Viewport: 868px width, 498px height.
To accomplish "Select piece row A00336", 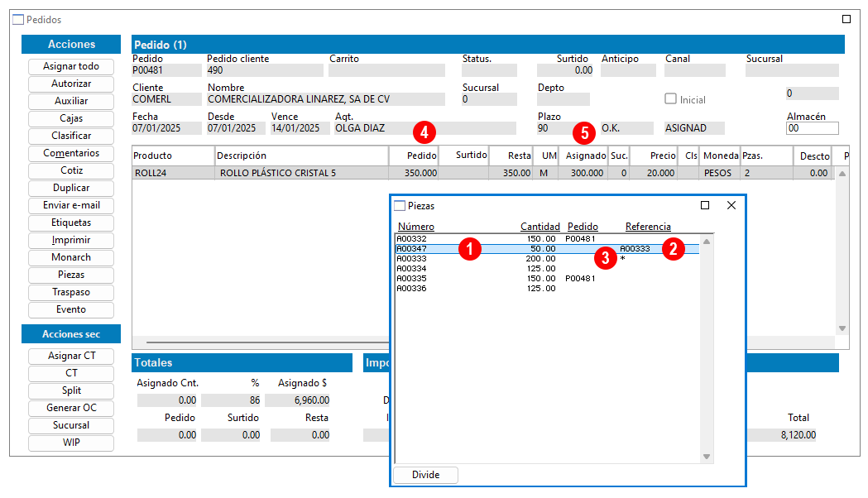I will pos(548,289).
